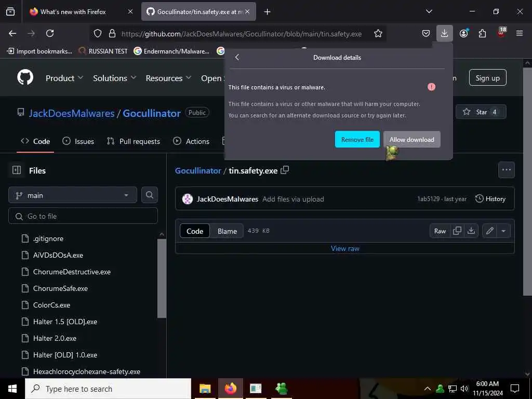Viewport: 532px width, 399px height.
Task: Open Halter 2.0.exe in file tree
Action: (x=55, y=338)
